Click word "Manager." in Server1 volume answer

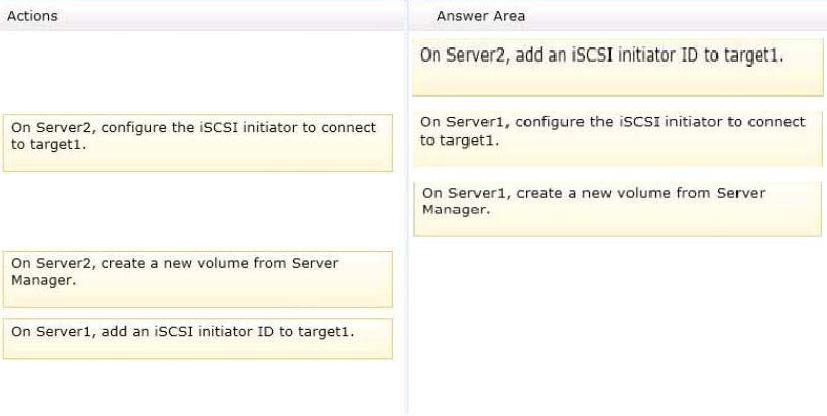coord(456,210)
